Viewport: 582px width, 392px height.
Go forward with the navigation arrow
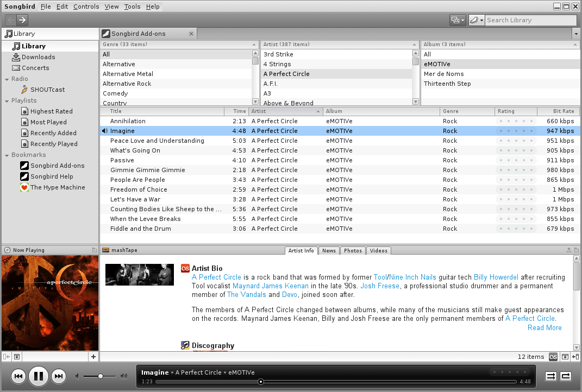click(22, 20)
